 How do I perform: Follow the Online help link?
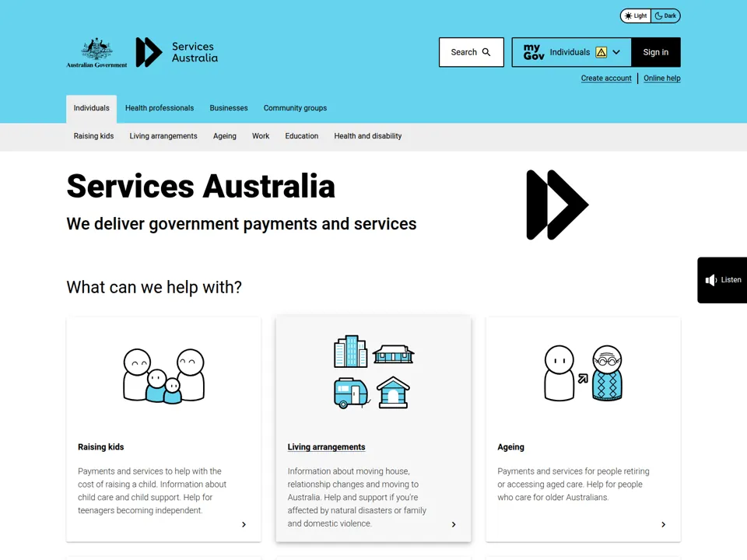(662, 78)
